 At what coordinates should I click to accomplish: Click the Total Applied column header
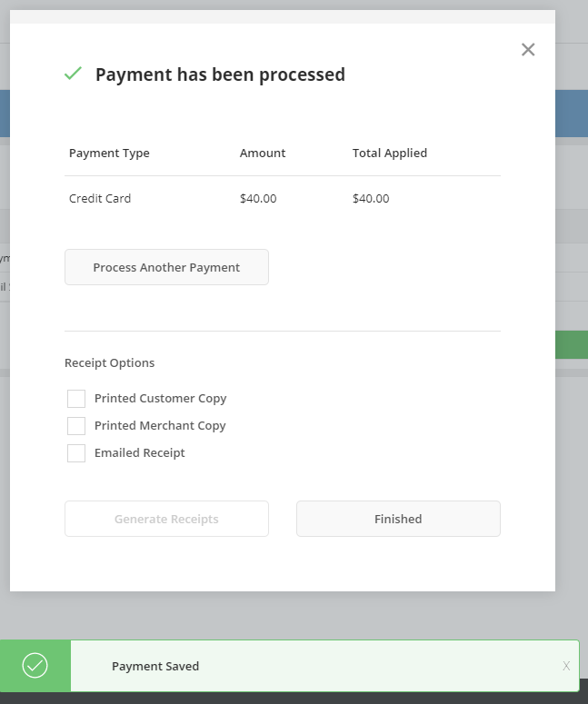pos(390,154)
